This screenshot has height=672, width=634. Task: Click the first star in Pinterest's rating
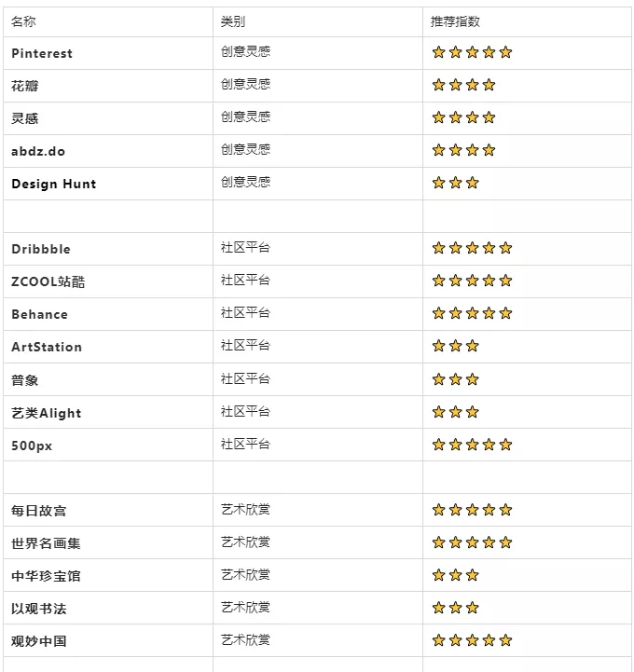tap(438, 52)
